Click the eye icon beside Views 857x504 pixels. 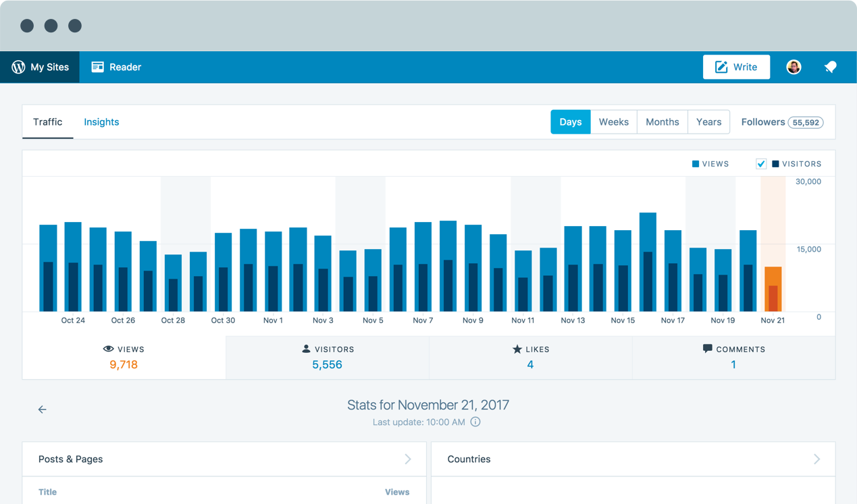[x=108, y=349]
